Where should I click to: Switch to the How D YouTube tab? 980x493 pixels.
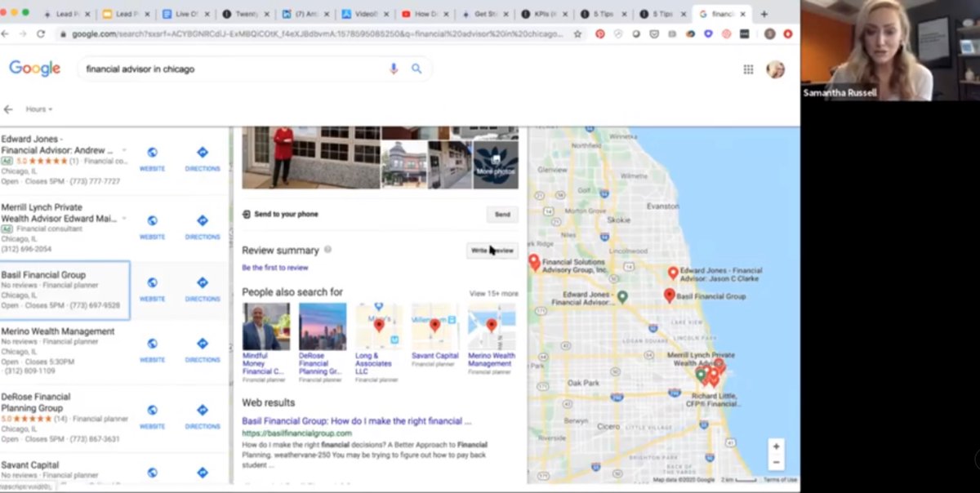(423, 14)
